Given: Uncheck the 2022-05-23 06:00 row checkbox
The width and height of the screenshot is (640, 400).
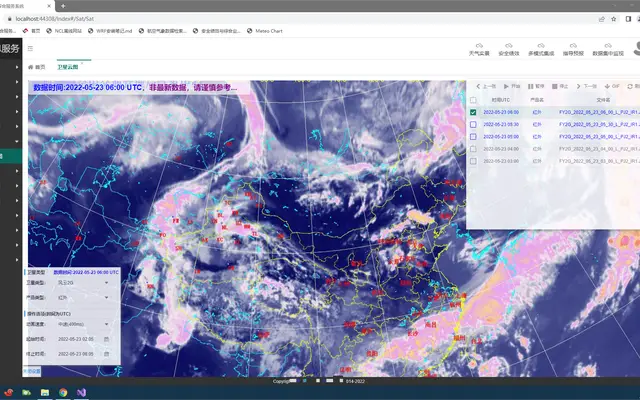Looking at the screenshot, I should tap(473, 112).
